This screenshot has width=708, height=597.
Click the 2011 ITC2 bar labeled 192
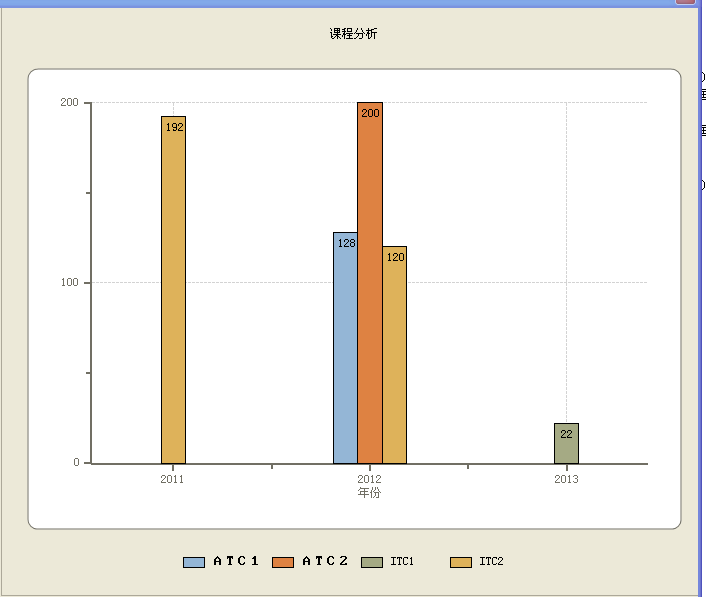(173, 290)
